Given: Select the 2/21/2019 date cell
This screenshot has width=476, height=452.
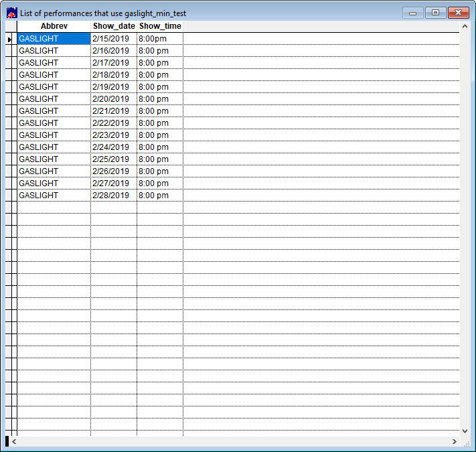Looking at the screenshot, I should click(x=114, y=111).
